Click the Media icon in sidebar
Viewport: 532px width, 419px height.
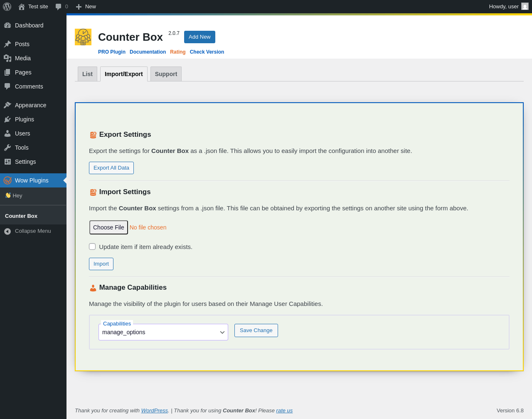coord(7,58)
